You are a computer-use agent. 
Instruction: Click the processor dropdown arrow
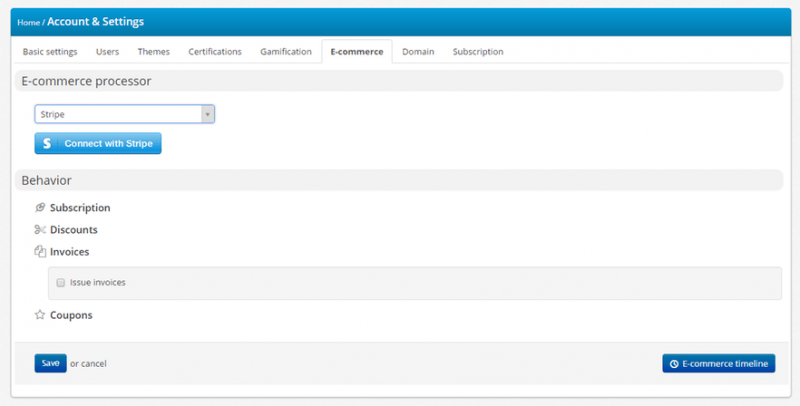tap(208, 114)
